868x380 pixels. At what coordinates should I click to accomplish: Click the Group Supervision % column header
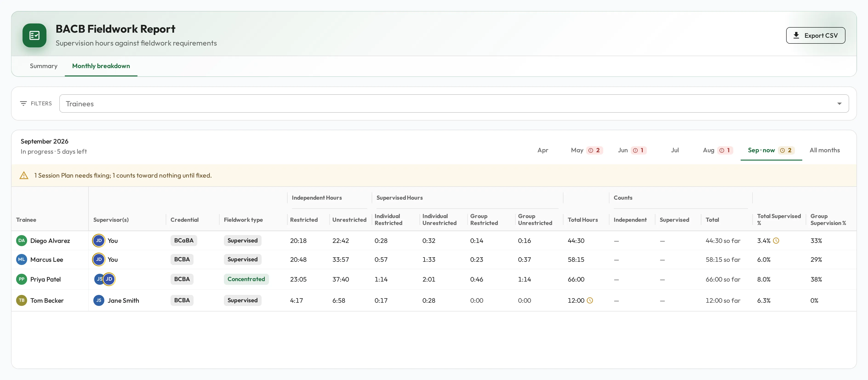coord(828,219)
